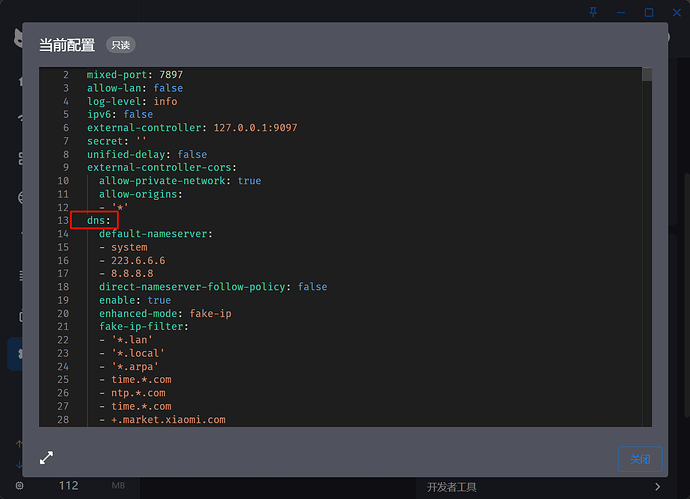
Task: Click the 223.6.6.6 nameserver entry
Action: [x=138, y=261]
